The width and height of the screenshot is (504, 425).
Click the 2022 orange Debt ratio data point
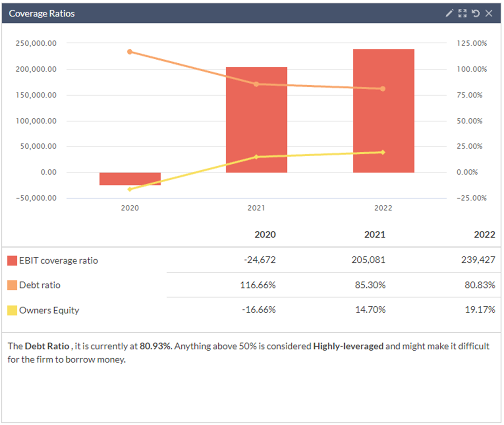pos(383,89)
